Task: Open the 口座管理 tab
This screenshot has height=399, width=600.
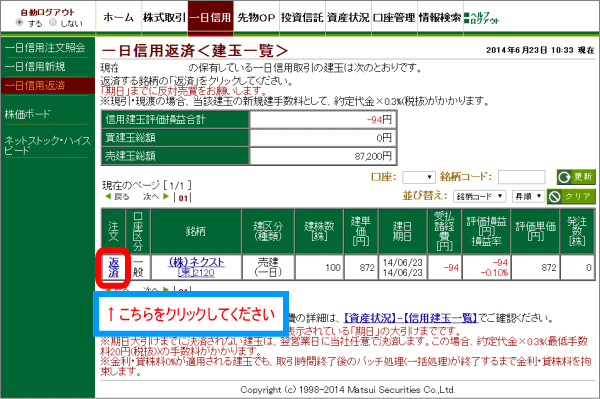Action: click(394, 17)
